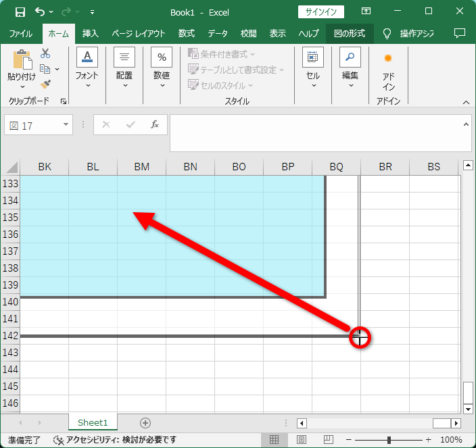Image resolution: width=476 pixels, height=448 pixels.
Task: Click the Insert Function fx icon
Action: pyautogui.click(x=155, y=124)
